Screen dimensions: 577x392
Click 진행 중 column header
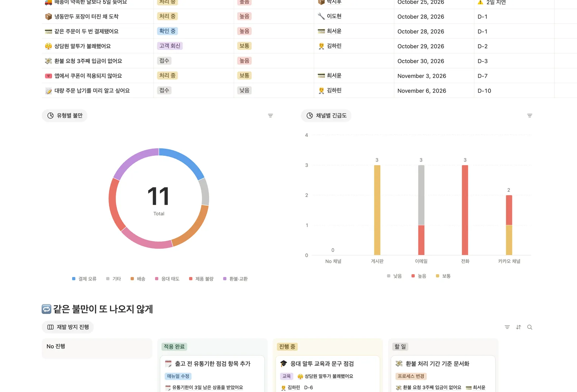[x=287, y=347]
